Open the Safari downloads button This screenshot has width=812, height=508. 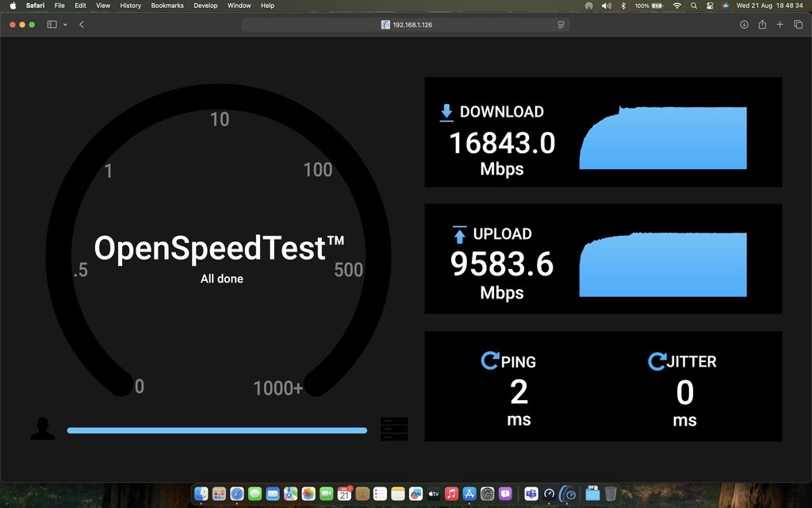pyautogui.click(x=744, y=25)
